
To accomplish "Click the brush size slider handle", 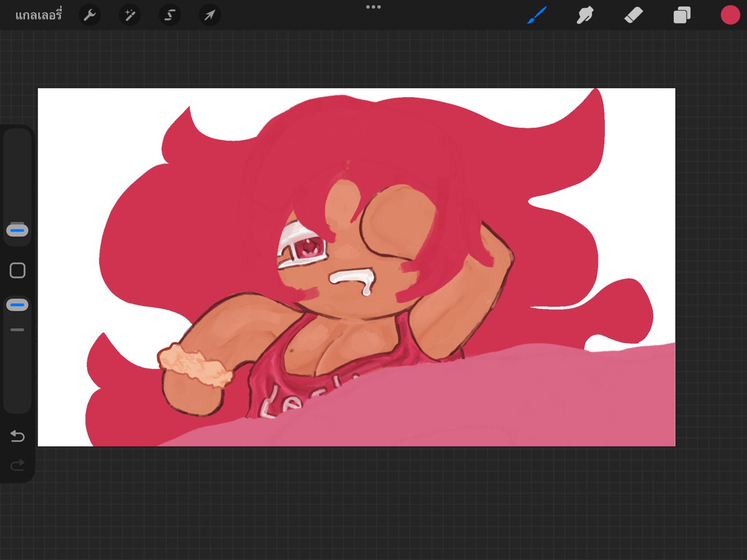I will coord(17,230).
